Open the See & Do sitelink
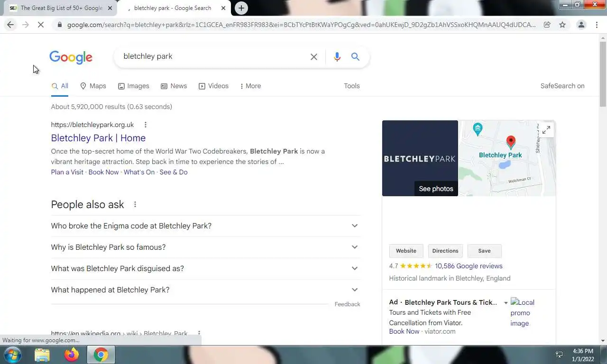 [174, 172]
